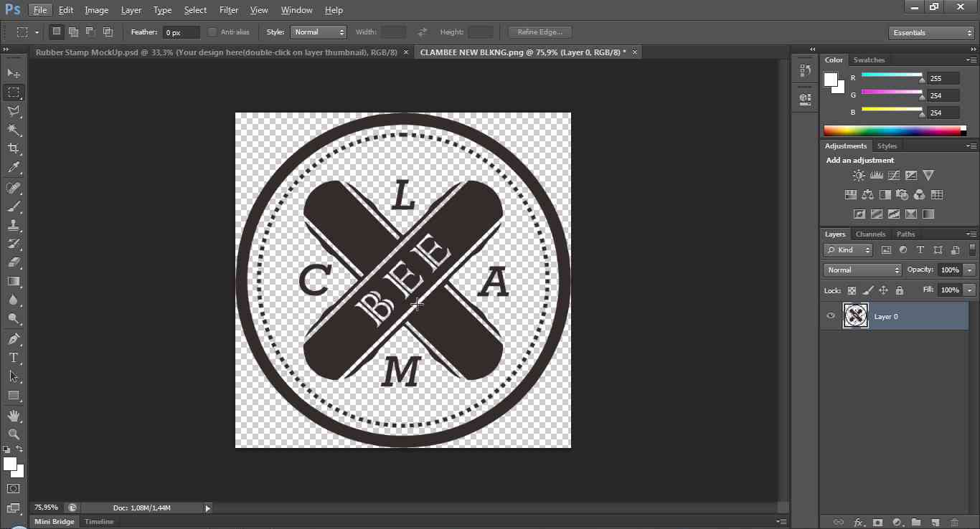Select the Crop tool
The width and height of the screenshot is (980, 529).
tap(13, 148)
